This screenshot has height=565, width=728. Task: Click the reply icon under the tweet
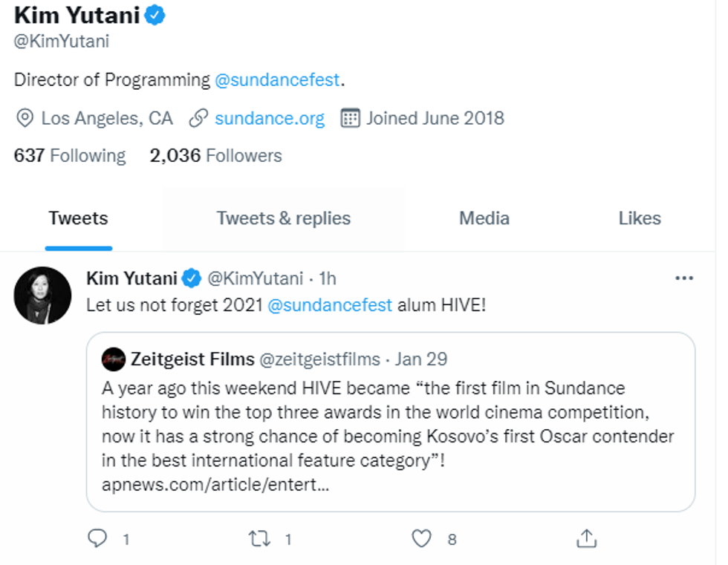pyautogui.click(x=97, y=538)
